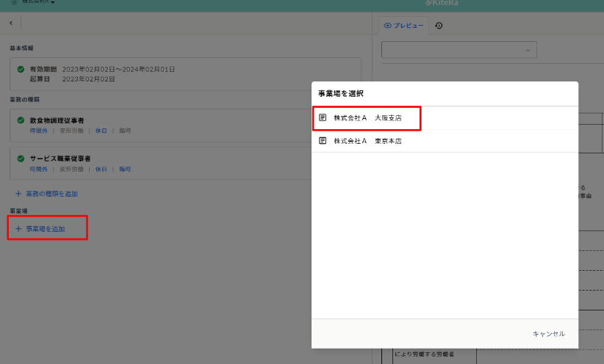Image resolution: width=604 pixels, height=364 pixels.
Task: Click green check beside 飲食物調理従事者
Action: click(21, 120)
